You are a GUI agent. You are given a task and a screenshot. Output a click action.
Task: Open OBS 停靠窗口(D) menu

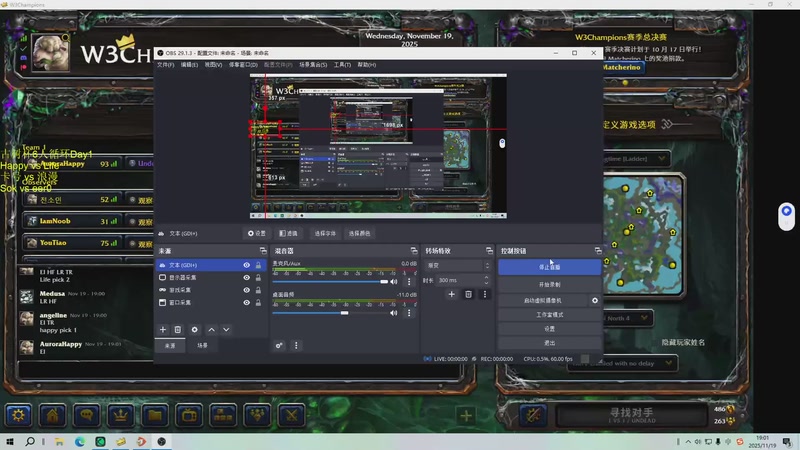[243, 65]
